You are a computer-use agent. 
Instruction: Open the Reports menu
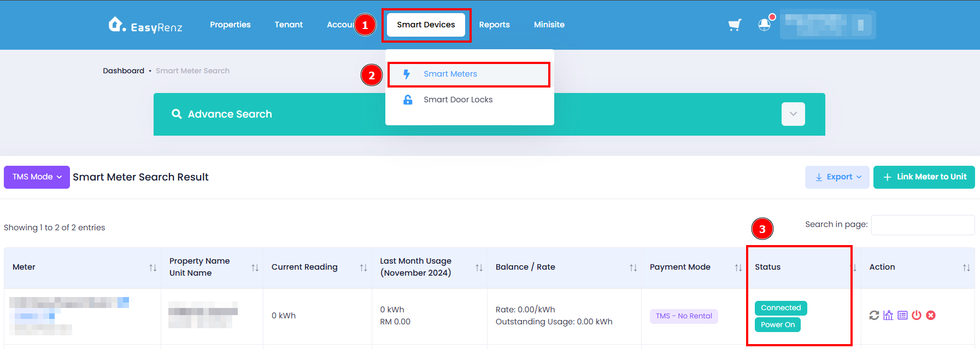click(x=494, y=25)
